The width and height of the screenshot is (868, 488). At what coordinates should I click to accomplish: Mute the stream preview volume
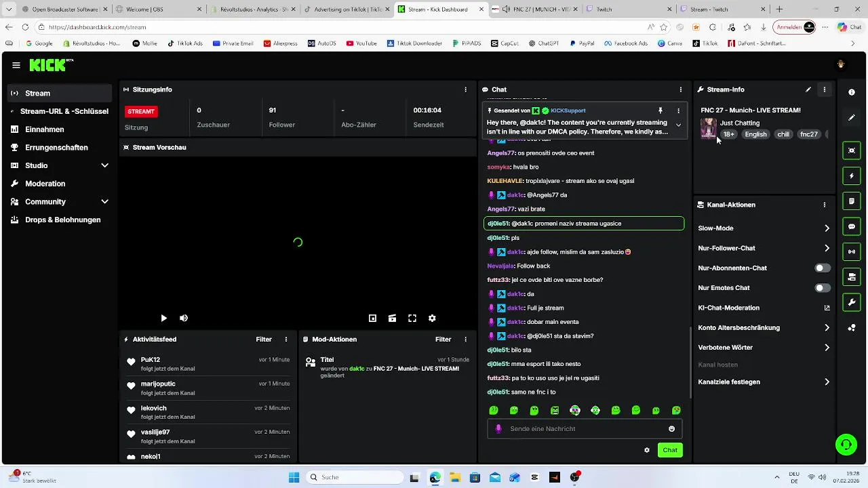click(184, 318)
